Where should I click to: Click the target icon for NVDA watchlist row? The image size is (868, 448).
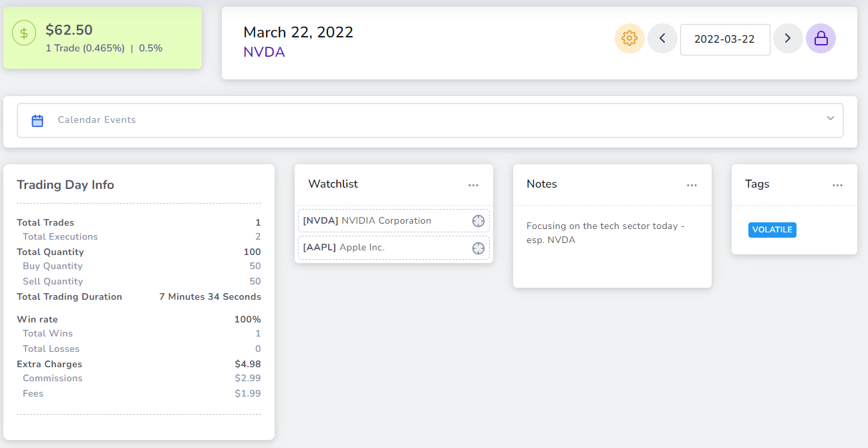coord(478,221)
